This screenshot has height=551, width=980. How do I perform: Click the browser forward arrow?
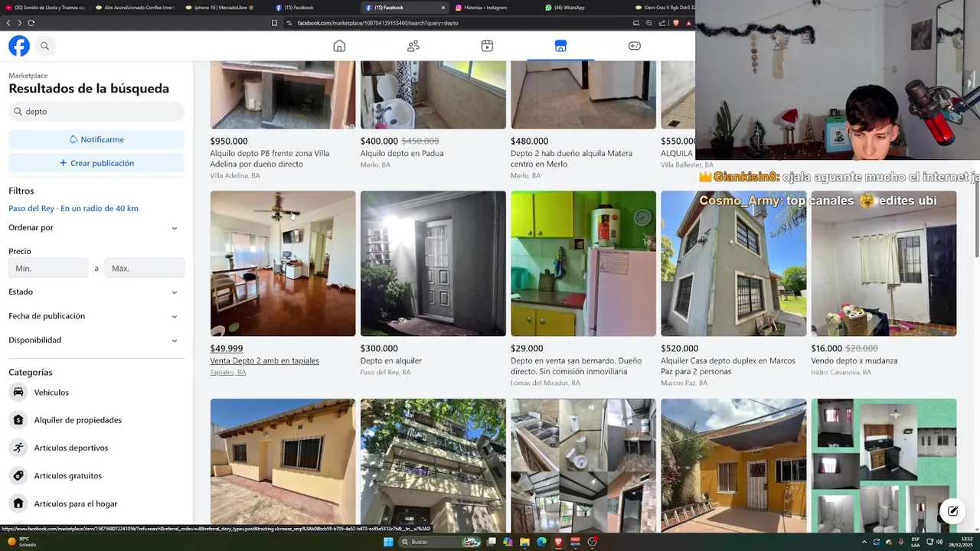20,23
